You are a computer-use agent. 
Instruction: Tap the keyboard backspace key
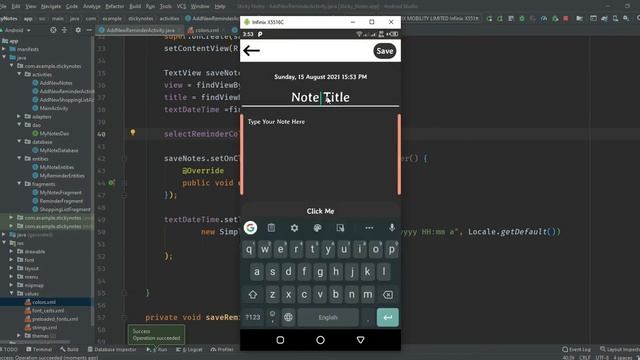click(x=388, y=294)
